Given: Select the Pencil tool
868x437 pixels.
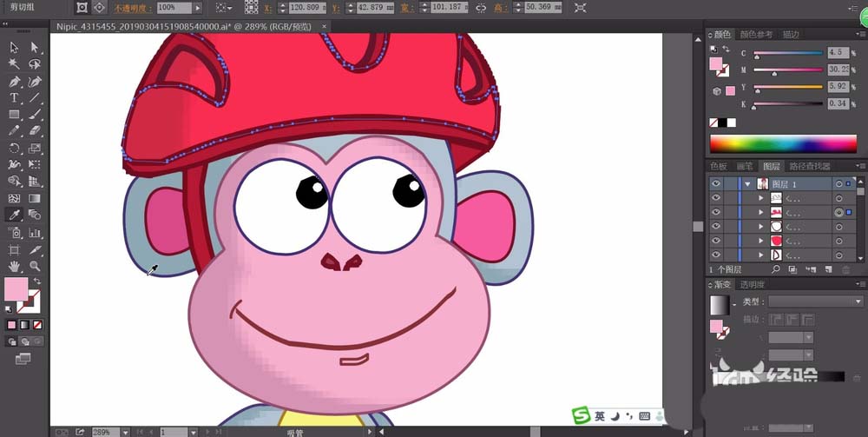Looking at the screenshot, I should pos(15,130).
